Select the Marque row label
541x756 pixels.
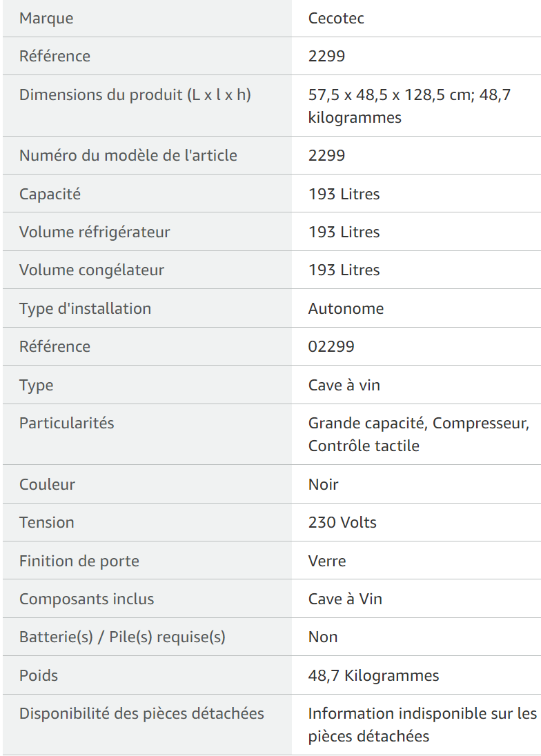coord(46,19)
